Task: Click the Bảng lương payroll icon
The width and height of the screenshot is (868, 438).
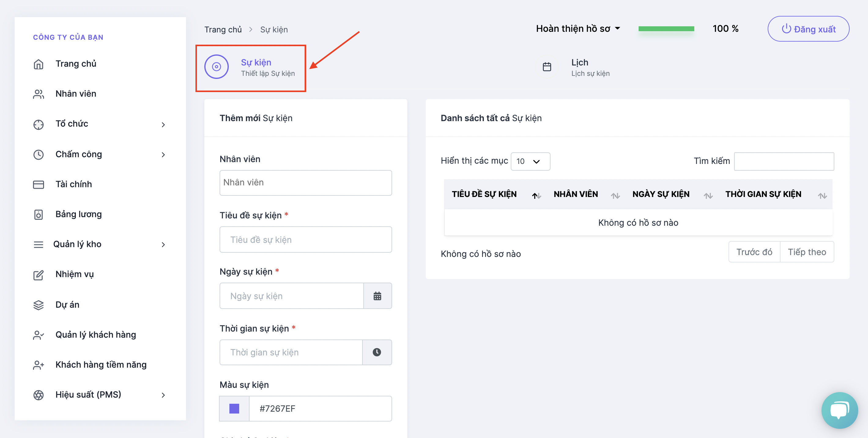Action: [39, 214]
